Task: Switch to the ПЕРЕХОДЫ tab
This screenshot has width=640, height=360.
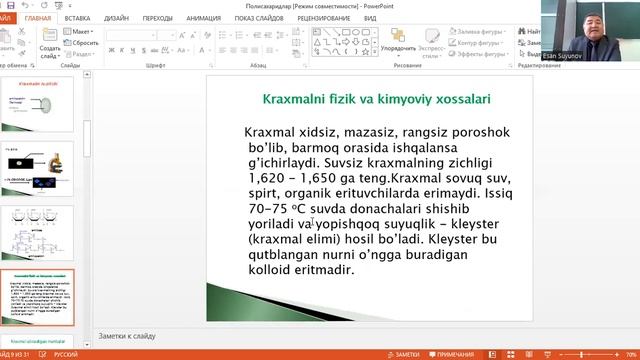Action: click(158, 18)
